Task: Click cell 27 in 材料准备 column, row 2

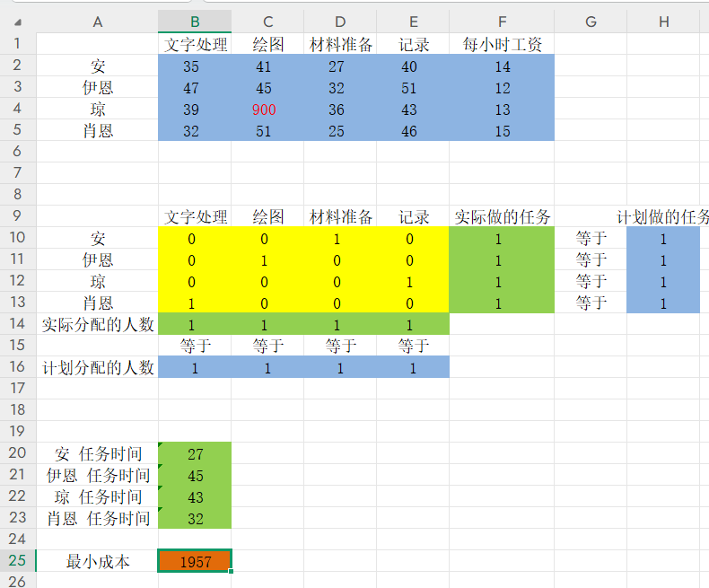Action: click(x=340, y=66)
